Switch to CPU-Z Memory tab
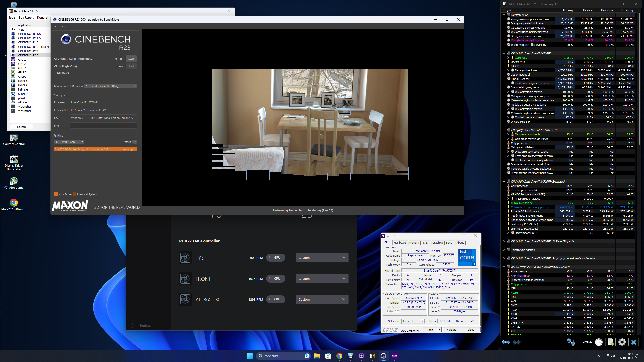Screen dimensions: 644x362 [x=414, y=243]
